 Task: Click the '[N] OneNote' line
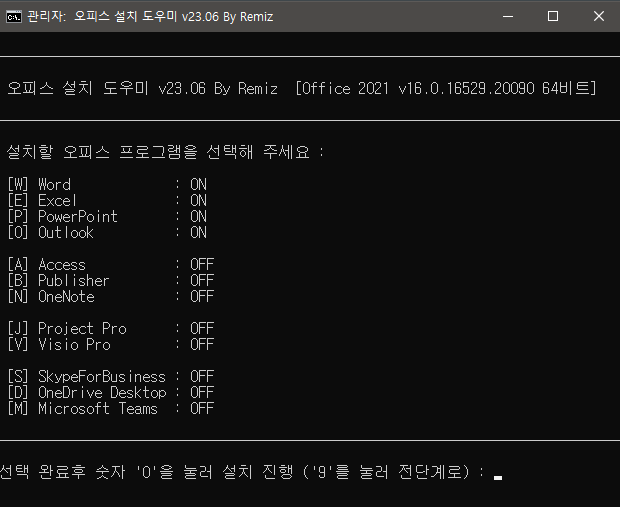pos(111,296)
